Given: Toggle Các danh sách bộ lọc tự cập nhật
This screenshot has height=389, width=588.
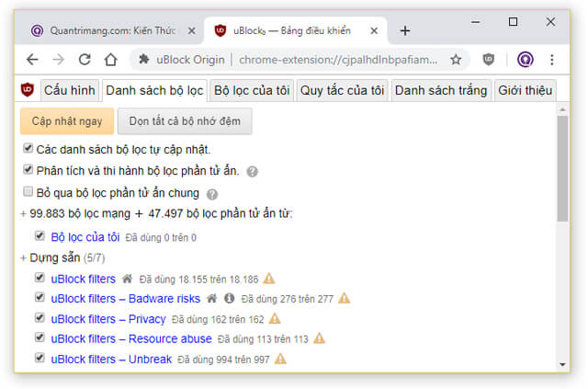Looking at the screenshot, I should click(x=28, y=148).
